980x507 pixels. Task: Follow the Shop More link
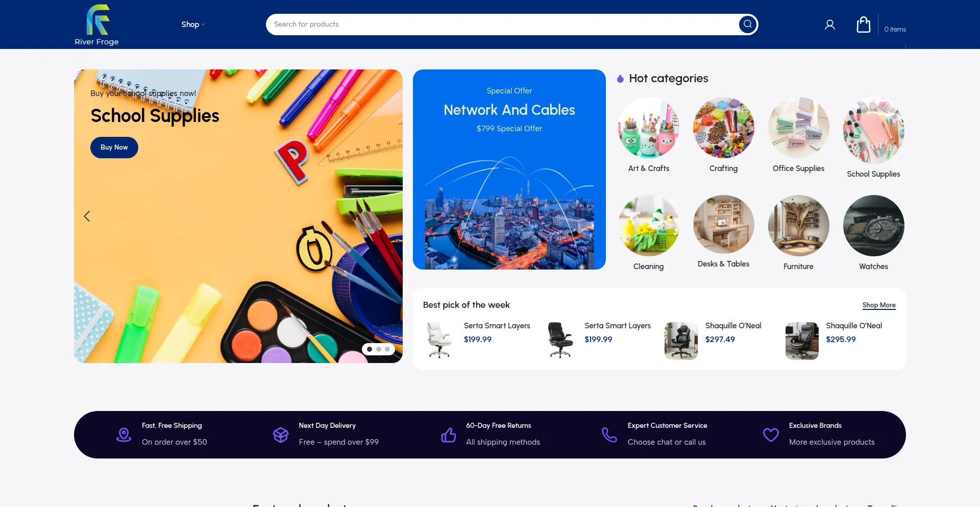tap(879, 305)
